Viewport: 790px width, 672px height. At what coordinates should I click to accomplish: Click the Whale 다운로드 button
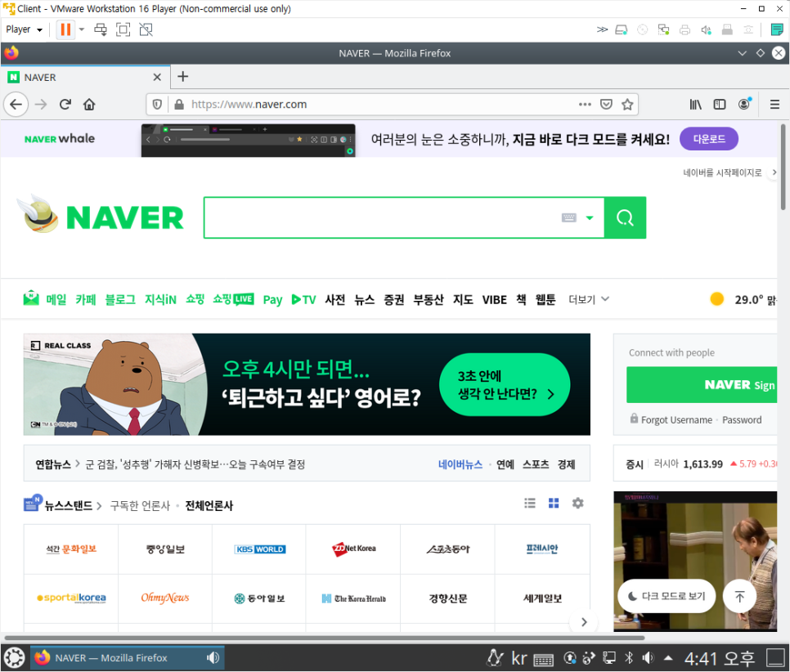point(709,139)
